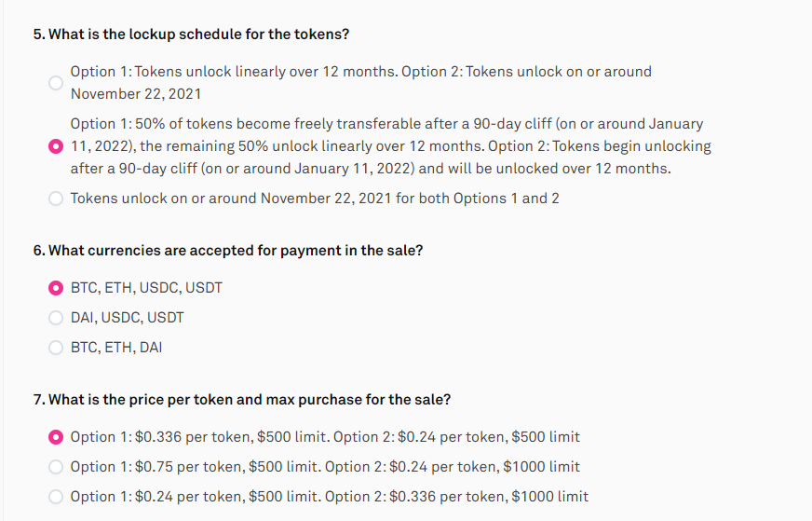
Task: Choose the BTC, ETH, DAI radio button
Action: coord(56,348)
